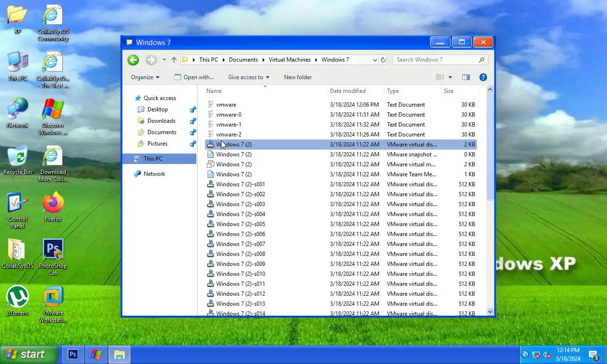Select vmware-2 log file
607x364 pixels.
(340, 135)
